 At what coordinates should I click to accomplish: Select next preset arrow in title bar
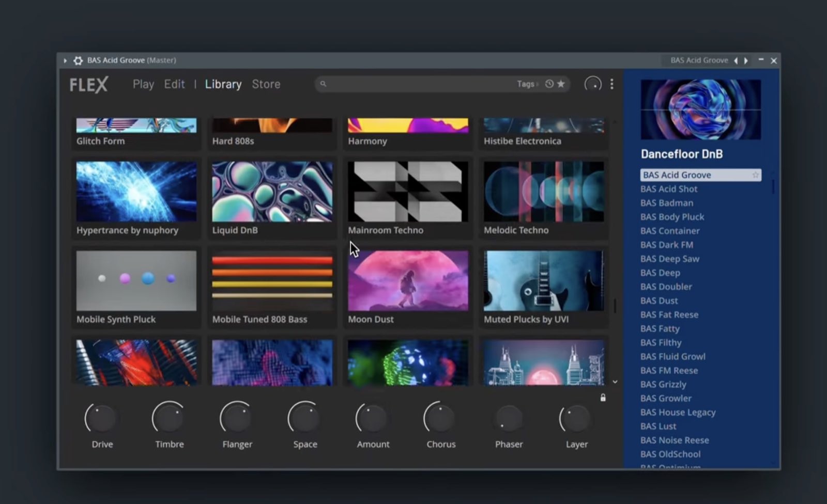(x=746, y=60)
